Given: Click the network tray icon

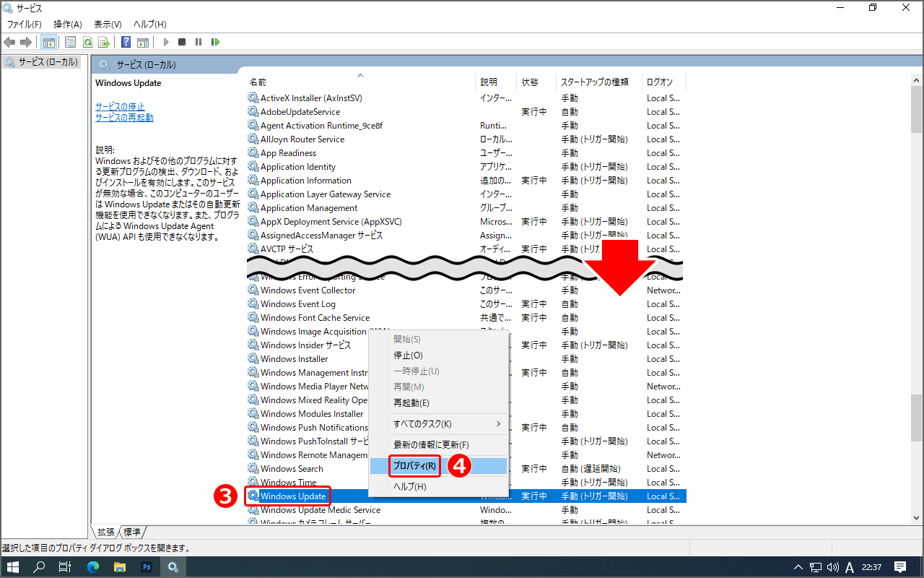Looking at the screenshot, I should (816, 567).
